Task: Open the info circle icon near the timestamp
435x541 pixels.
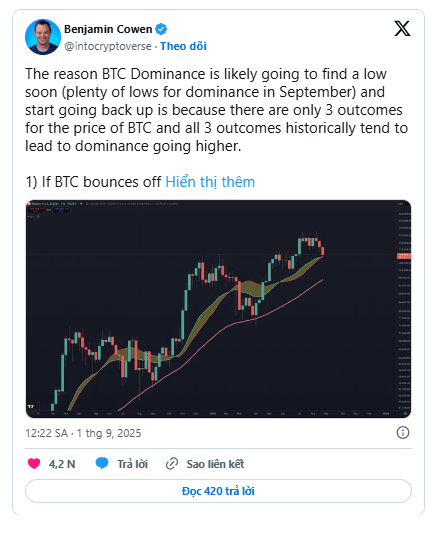Action: 403,432
